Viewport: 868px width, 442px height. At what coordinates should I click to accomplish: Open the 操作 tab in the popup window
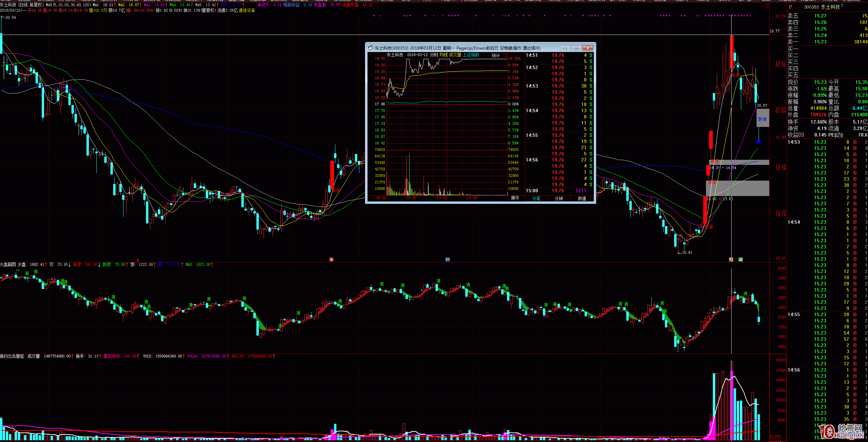pyautogui.click(x=515, y=198)
